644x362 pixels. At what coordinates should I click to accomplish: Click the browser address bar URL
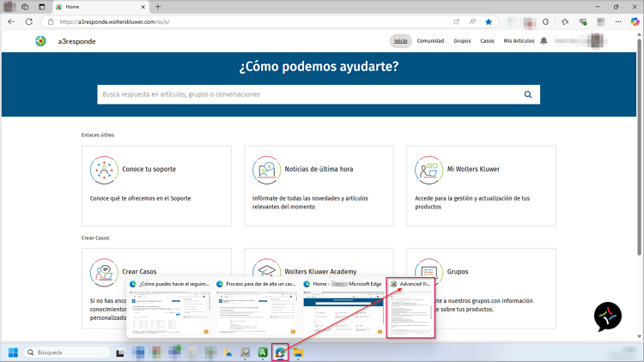pos(114,21)
